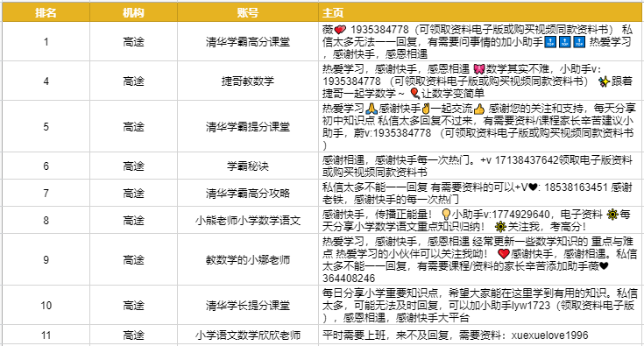Click 高途 in the 清华学霸提分课堂 row
The image size is (644, 346).
pos(133,126)
